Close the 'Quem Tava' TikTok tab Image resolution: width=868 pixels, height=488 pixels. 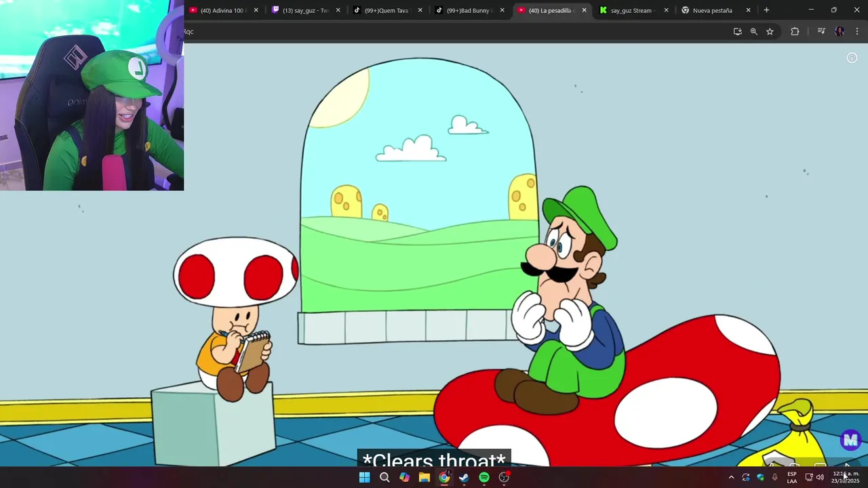pyautogui.click(x=420, y=10)
